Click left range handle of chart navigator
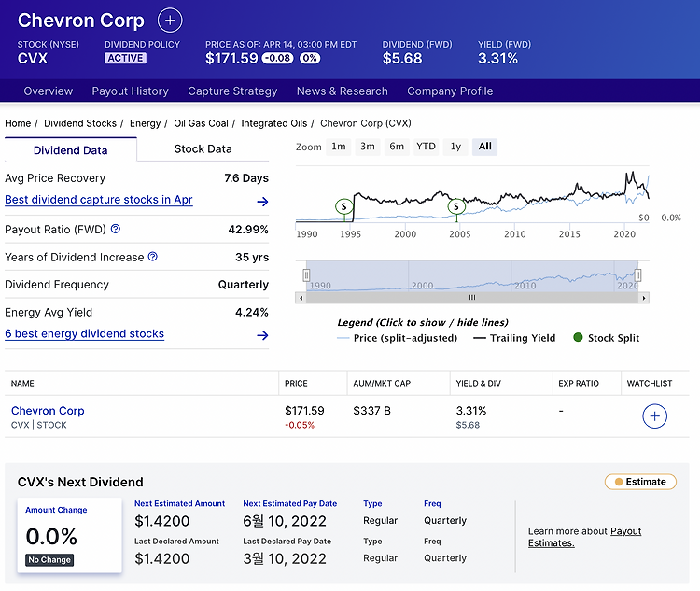 click(306, 275)
